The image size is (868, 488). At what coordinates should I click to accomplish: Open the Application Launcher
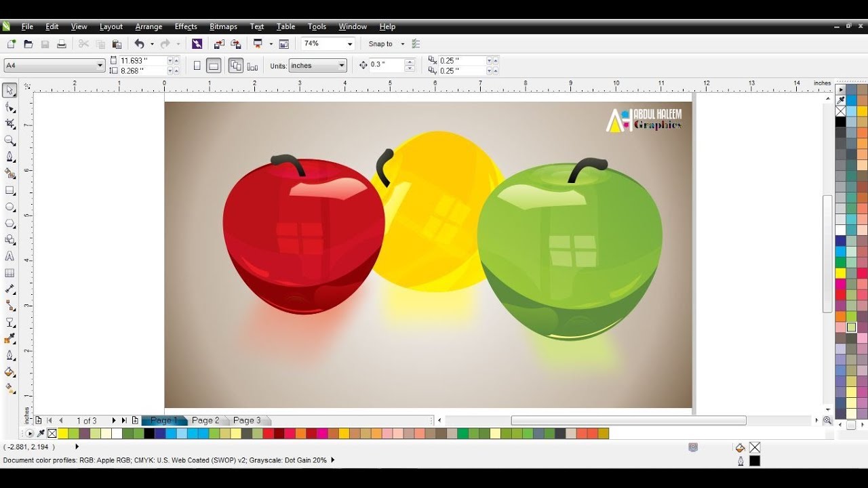click(x=258, y=44)
